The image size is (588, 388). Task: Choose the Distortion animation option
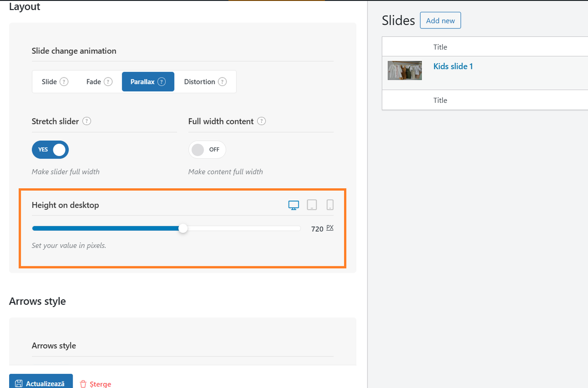click(x=205, y=82)
